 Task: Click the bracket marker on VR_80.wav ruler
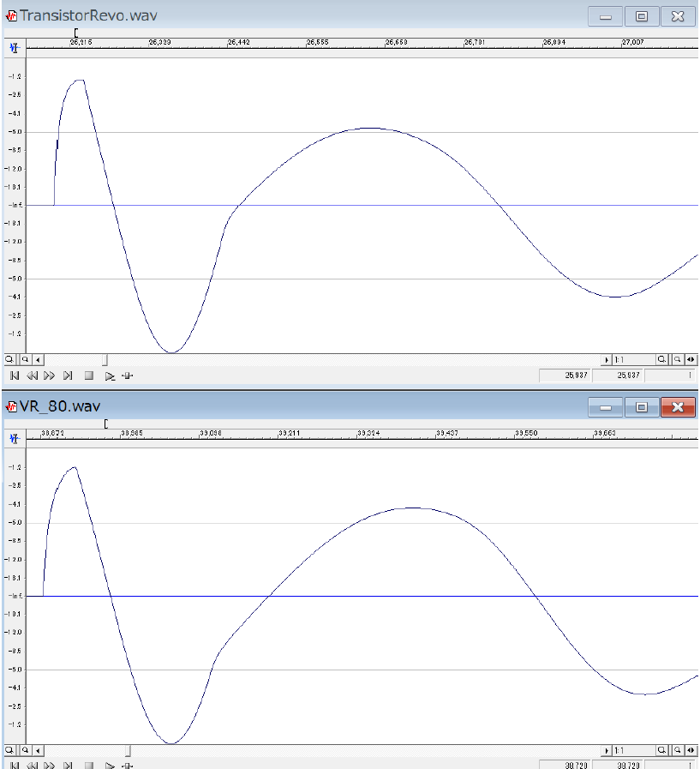coord(105,424)
